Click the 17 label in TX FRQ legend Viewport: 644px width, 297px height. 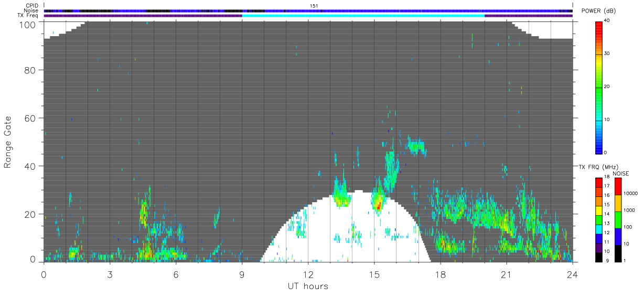tap(607, 186)
